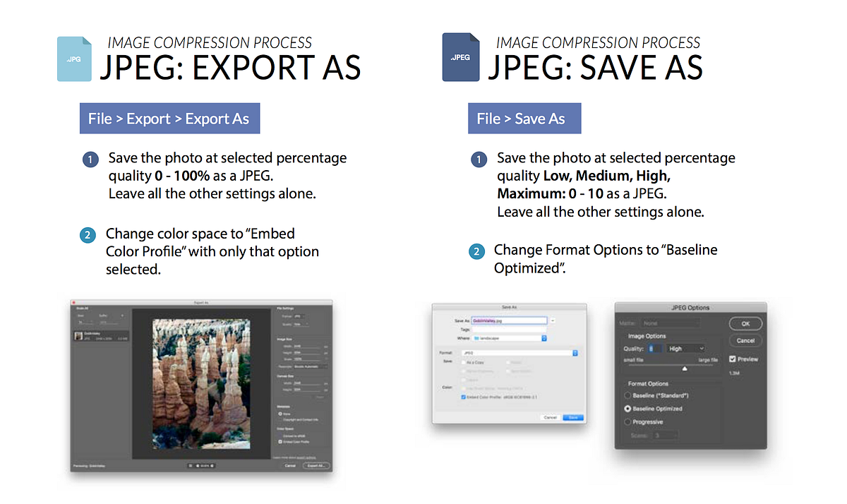Toggle Embed Color Profile in Export As dialog
Image resolution: width=847 pixels, height=504 pixels.
[280, 442]
